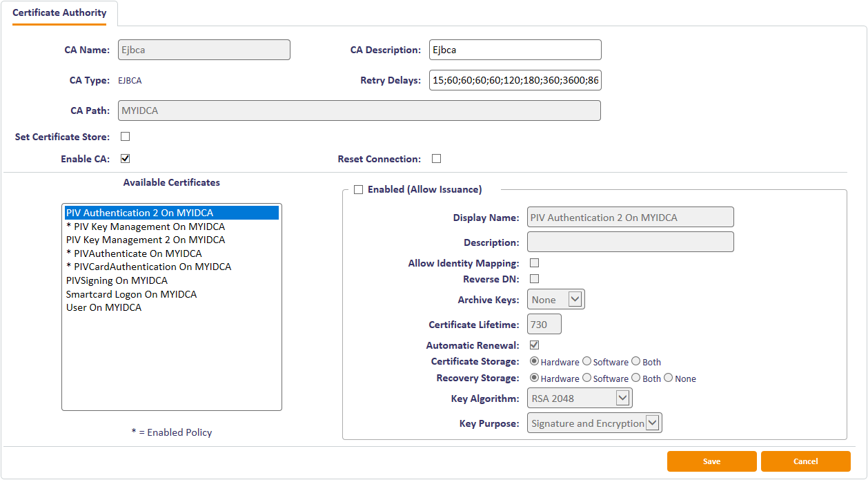The image size is (868, 480).
Task: Check the Reset Connection checkbox
Action: [x=436, y=159]
